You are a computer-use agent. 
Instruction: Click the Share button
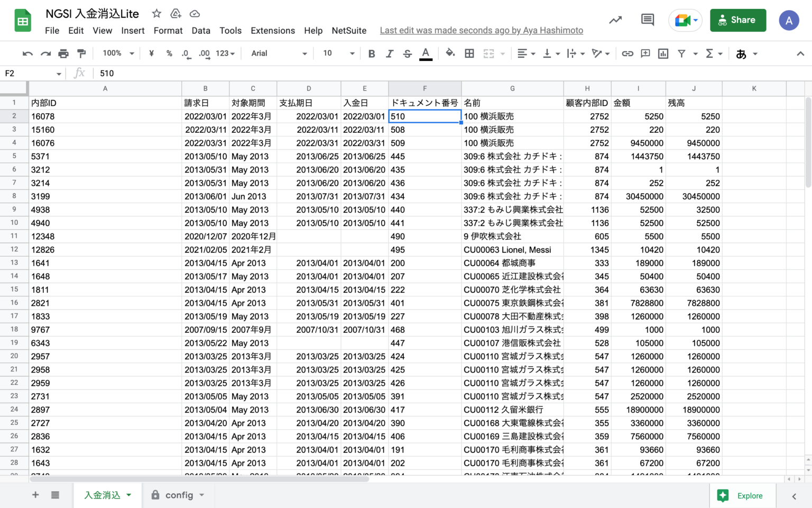pos(738,20)
